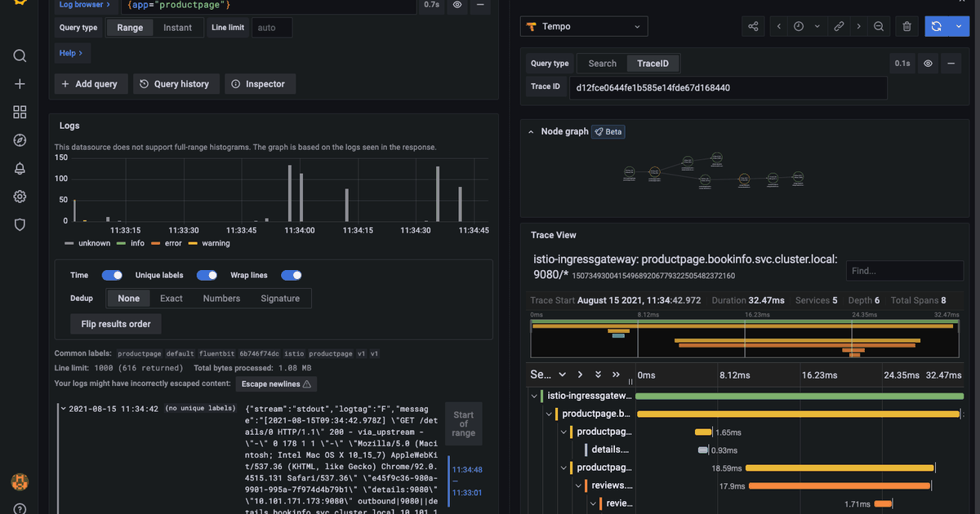Screen dimensions: 980x514
Task: Click the sync time link icon
Action: tap(839, 26)
